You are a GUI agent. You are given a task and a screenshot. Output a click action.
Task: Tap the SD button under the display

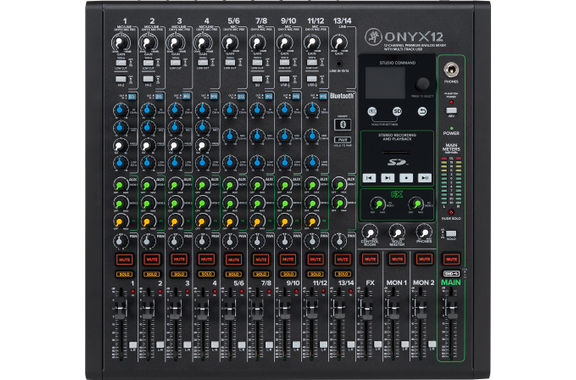pos(397,111)
